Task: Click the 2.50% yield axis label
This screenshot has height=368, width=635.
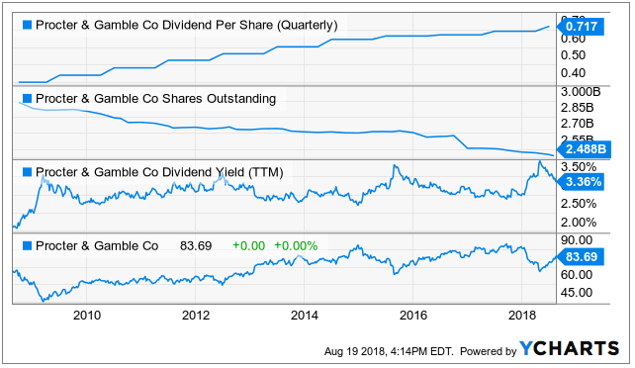Action: click(578, 204)
